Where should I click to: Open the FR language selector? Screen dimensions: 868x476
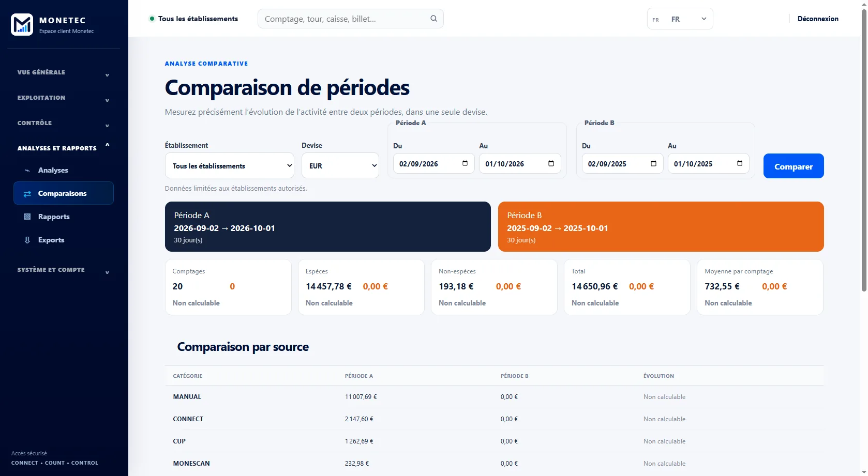tap(680, 19)
